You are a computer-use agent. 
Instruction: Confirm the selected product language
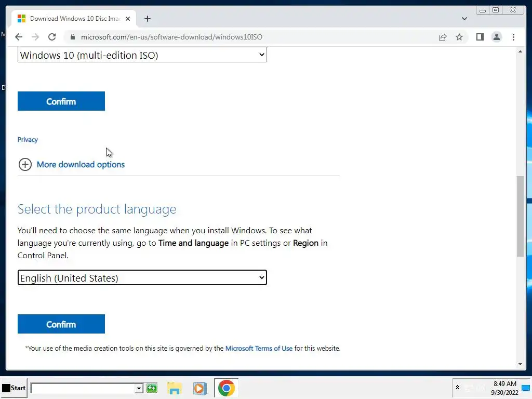61,324
